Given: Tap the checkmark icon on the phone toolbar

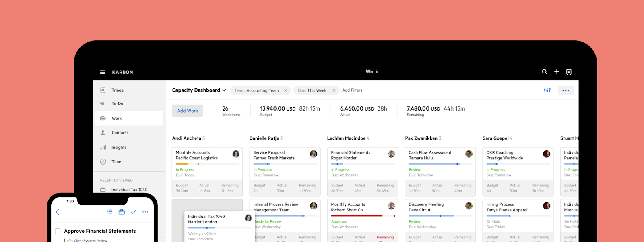Looking at the screenshot, I should point(134,211).
